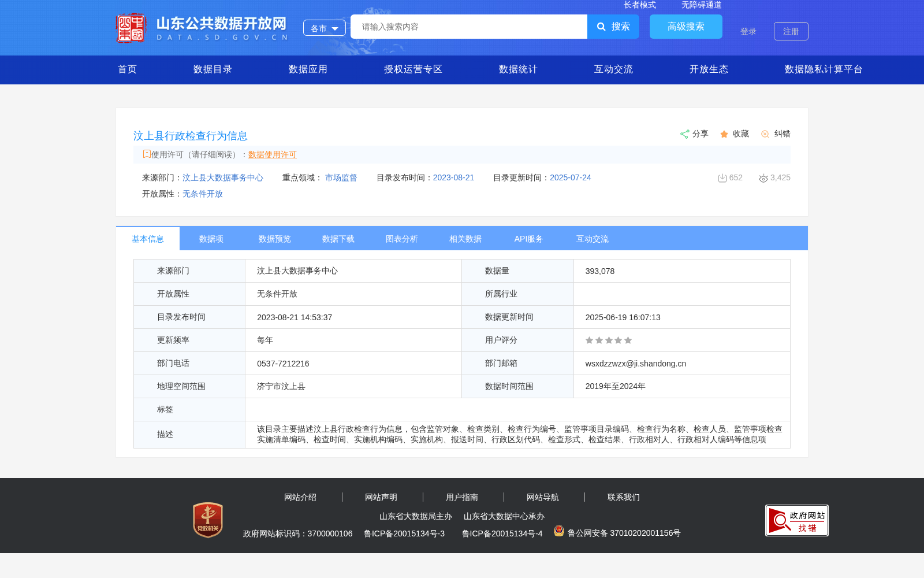Open 数据统计 navigation item
Image resolution: width=924 pixels, height=578 pixels.
tap(518, 69)
